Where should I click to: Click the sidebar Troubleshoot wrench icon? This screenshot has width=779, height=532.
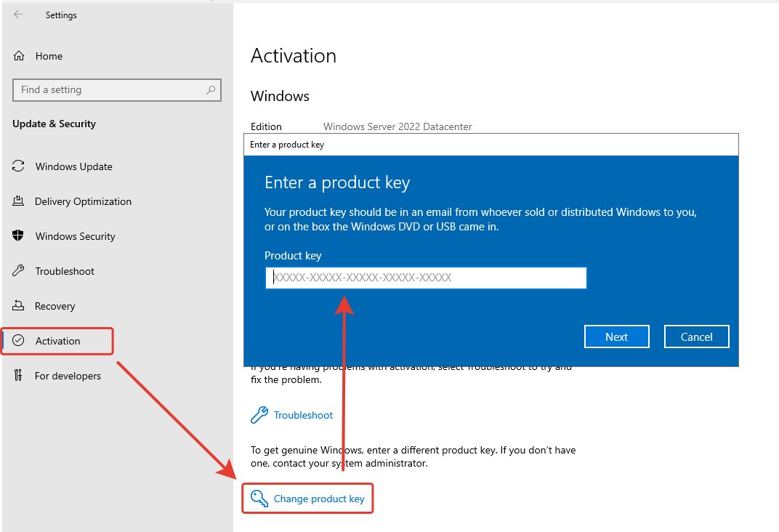coord(19,271)
